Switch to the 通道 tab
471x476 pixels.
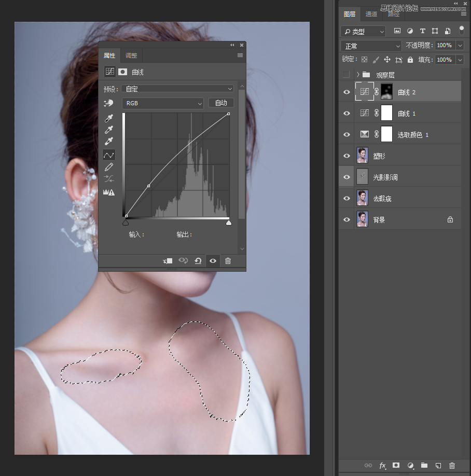point(371,14)
